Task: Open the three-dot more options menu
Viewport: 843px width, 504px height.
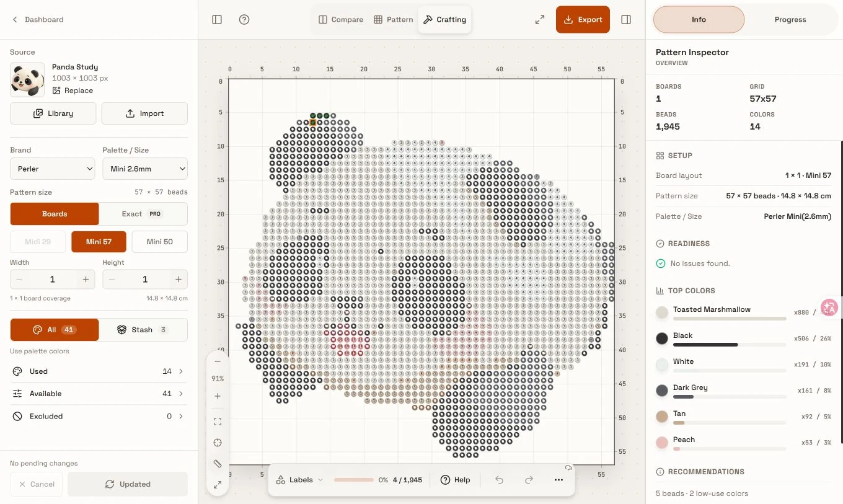Action: click(558, 480)
